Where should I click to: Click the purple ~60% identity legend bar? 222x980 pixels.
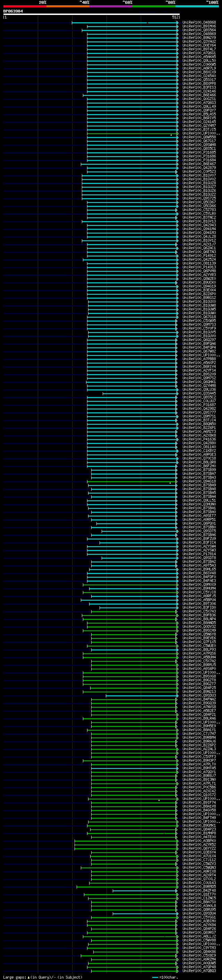[111, 6]
